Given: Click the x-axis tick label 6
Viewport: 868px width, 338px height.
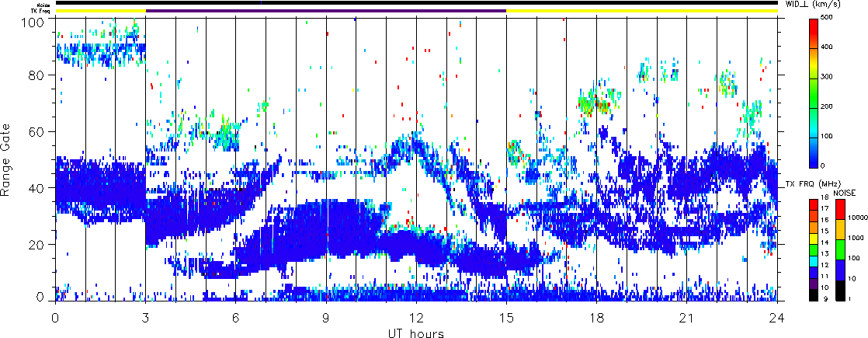Looking at the screenshot, I should tap(236, 318).
